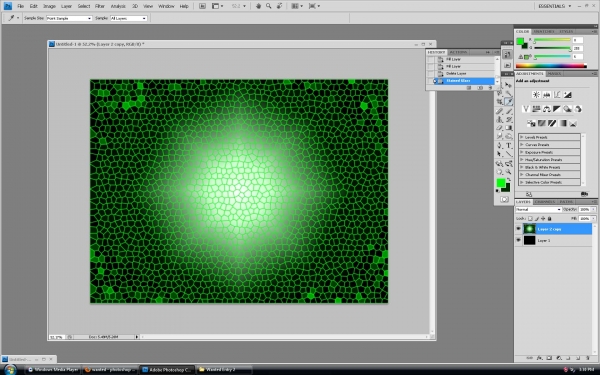Screen dimensions: 600x375
Task: Toggle Quick Mask mode in the toolbox
Action: pos(505,199)
